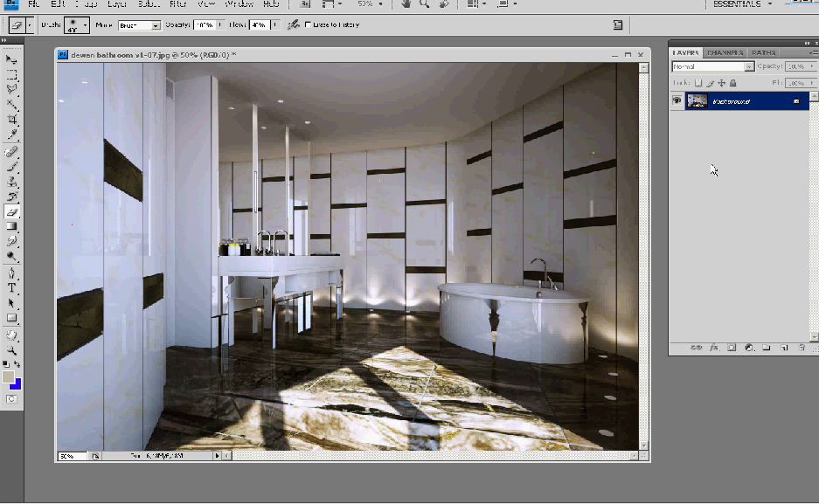Open the View menu

206,3
